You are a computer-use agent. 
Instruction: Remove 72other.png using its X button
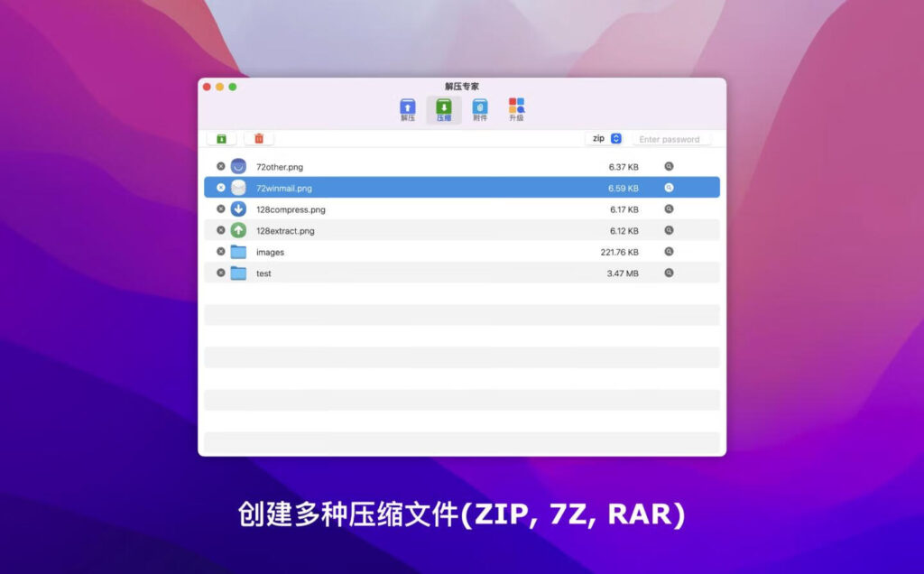pyautogui.click(x=219, y=166)
